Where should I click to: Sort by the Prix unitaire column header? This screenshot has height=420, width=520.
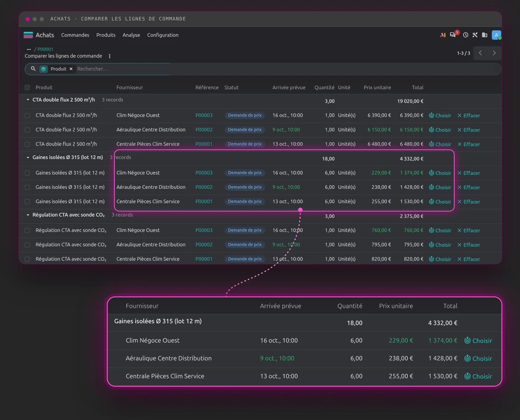click(x=377, y=87)
